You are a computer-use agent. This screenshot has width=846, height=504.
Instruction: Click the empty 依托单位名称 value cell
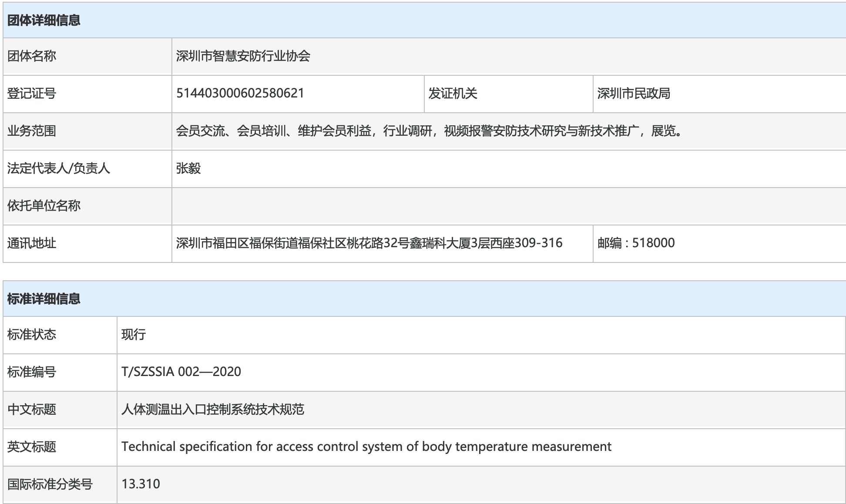tap(508, 206)
